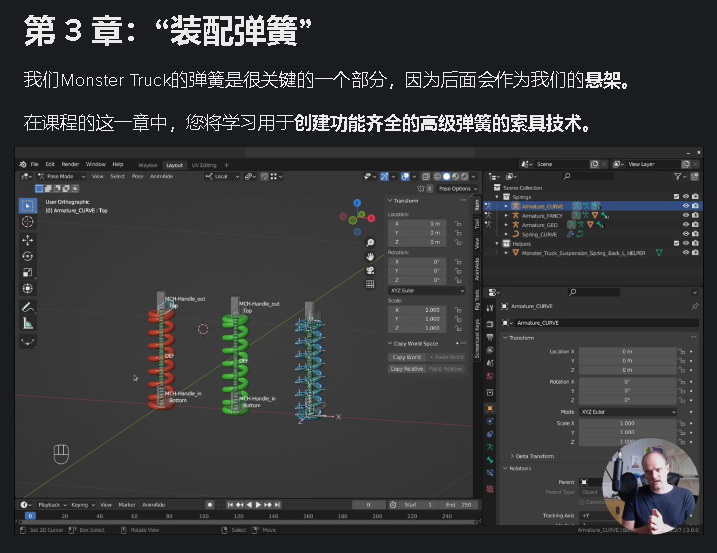
Task: Open the Keying popover
Action: click(x=83, y=505)
